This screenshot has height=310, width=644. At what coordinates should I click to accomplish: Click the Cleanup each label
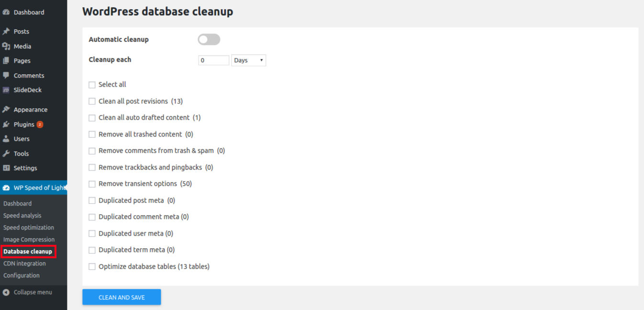point(110,60)
